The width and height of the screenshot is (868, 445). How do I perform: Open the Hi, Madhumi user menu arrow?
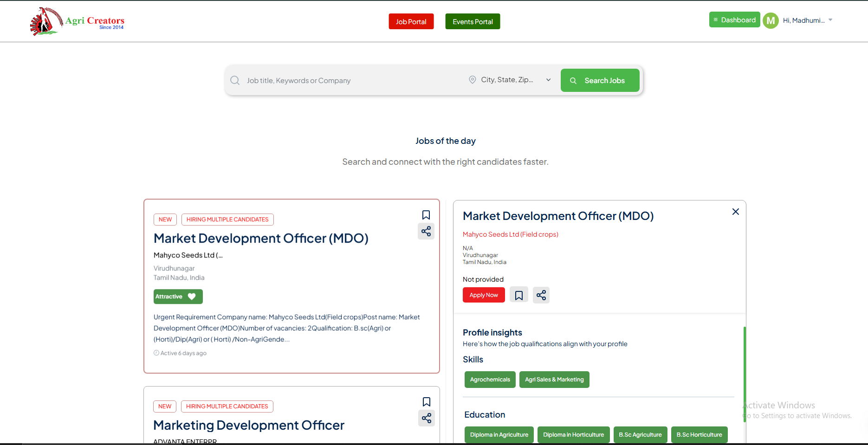830,20
